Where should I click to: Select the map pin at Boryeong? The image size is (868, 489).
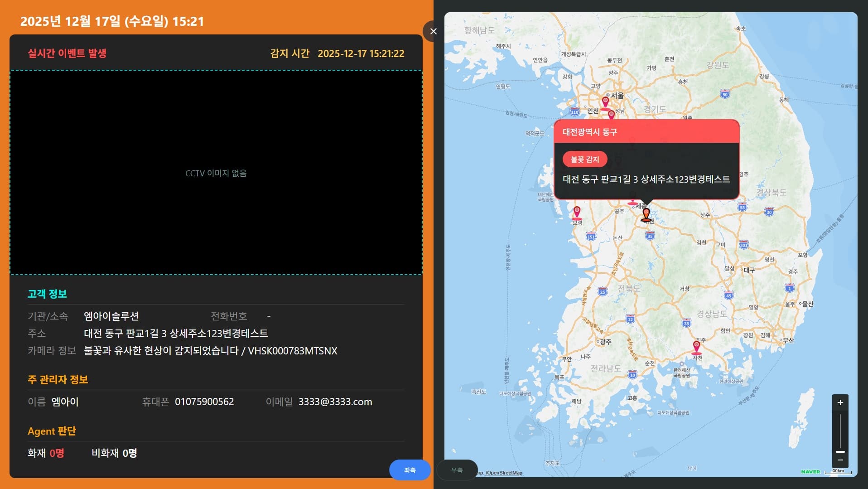577,211
